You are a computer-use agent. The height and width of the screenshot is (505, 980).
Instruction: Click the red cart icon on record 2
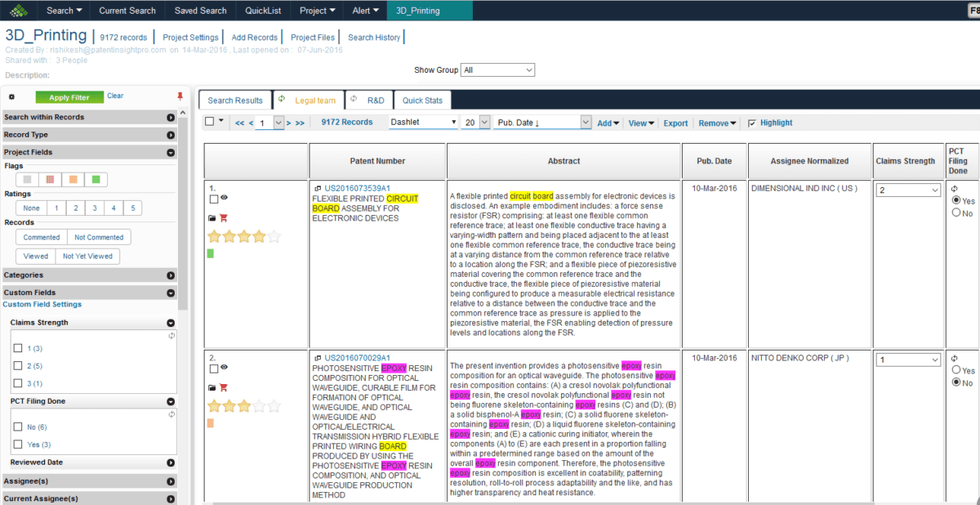(224, 387)
